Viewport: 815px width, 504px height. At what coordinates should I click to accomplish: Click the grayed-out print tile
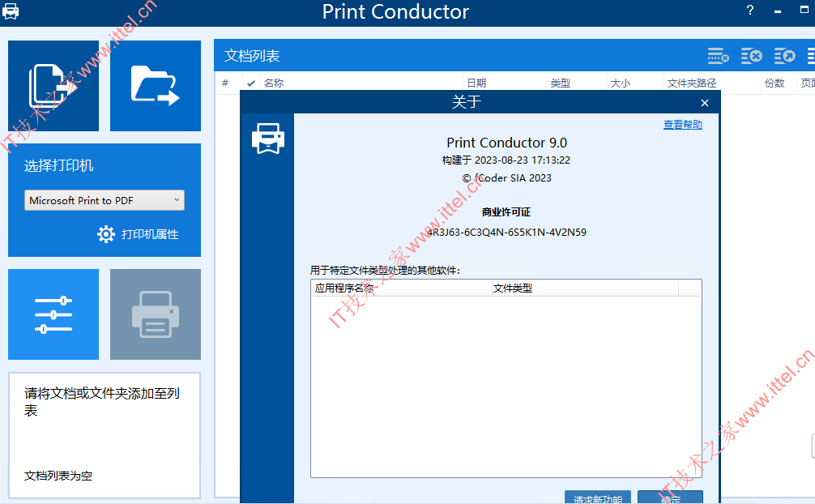pos(156,314)
